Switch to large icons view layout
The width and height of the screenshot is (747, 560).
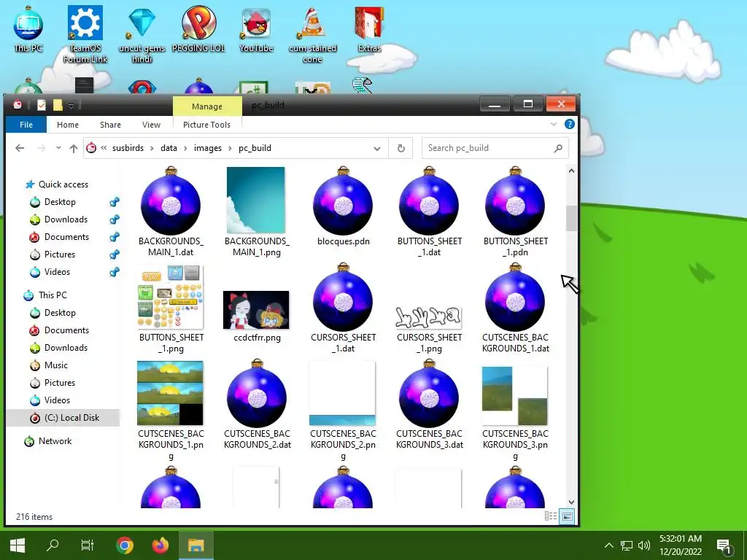pos(567,516)
